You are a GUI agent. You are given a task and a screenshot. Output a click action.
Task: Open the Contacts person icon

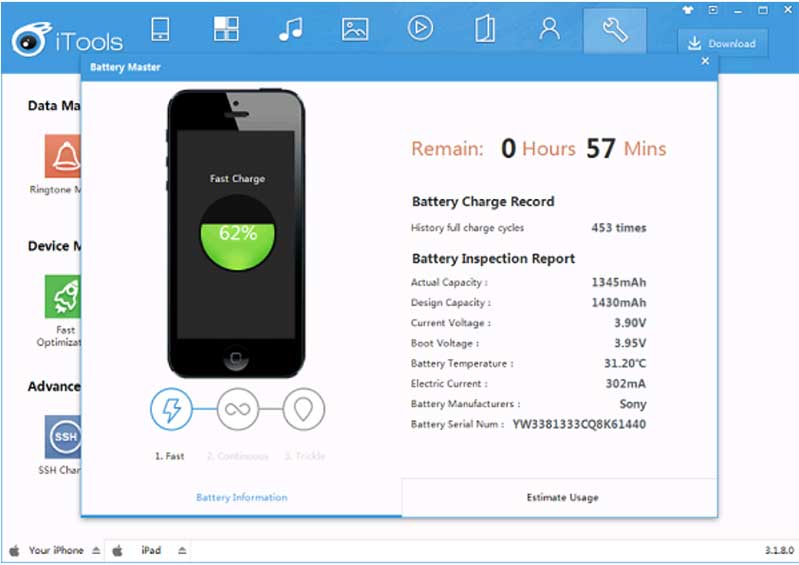[549, 29]
